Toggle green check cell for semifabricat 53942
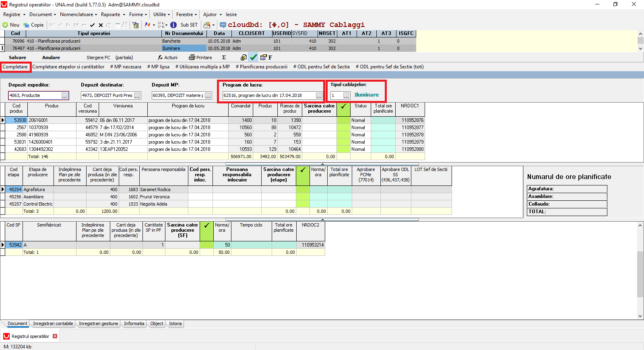The height and width of the screenshot is (350, 644). point(206,245)
